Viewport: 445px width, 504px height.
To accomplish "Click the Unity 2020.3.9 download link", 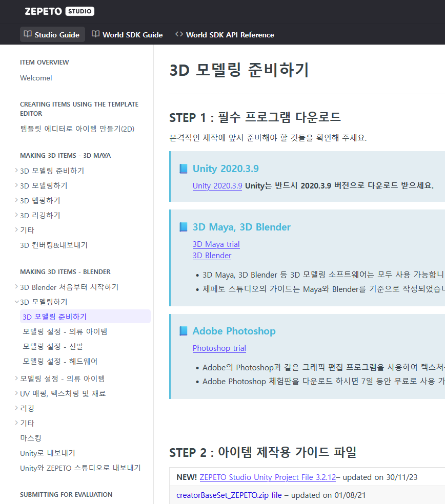I will pos(217,186).
